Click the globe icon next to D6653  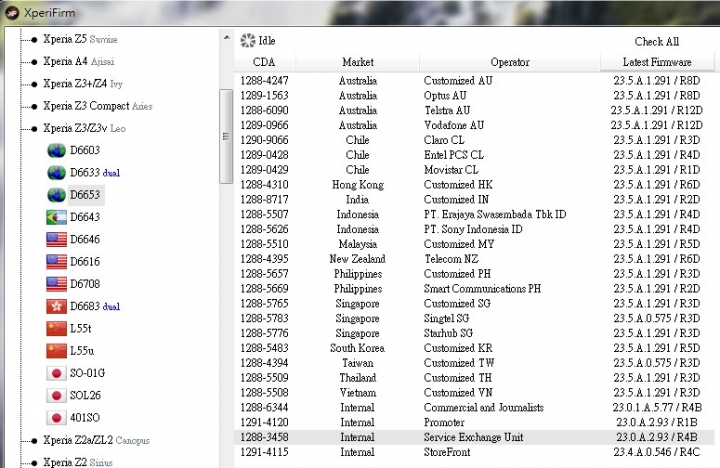pos(56,195)
